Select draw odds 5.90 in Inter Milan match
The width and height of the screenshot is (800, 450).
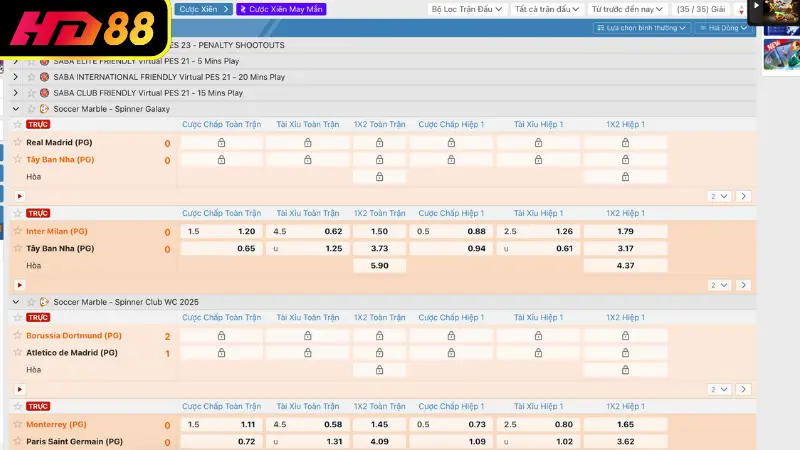[380, 266]
